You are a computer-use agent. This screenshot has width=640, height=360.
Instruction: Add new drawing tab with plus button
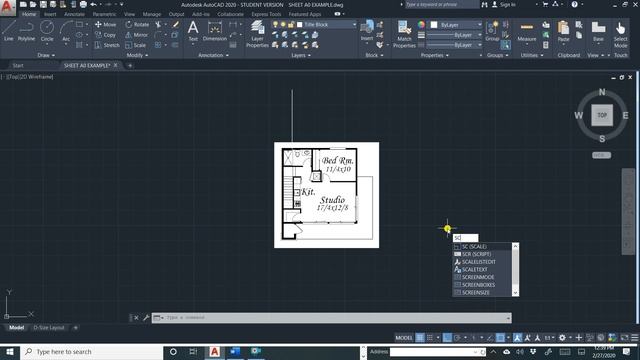pos(130,65)
